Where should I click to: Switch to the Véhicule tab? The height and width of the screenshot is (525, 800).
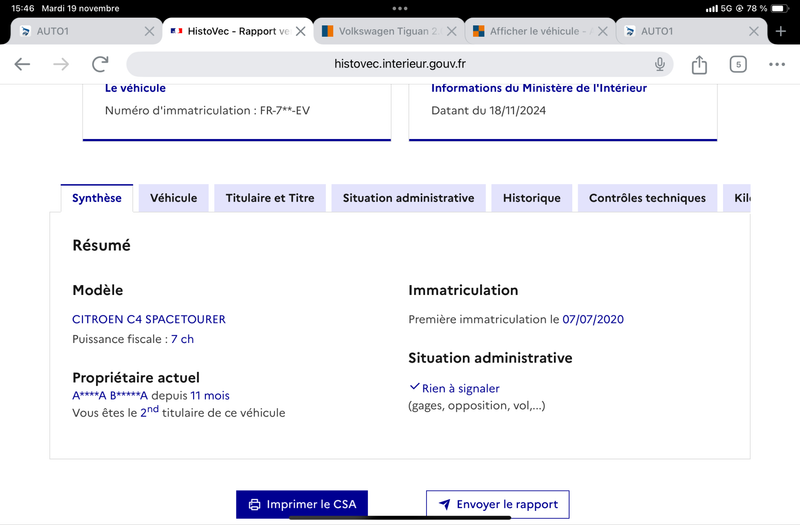[x=173, y=198]
